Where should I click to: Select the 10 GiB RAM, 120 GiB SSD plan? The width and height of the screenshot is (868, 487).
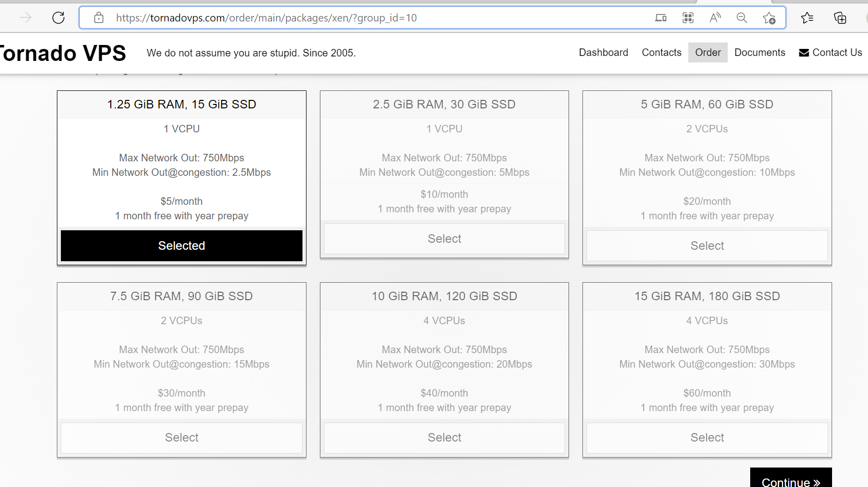click(444, 438)
